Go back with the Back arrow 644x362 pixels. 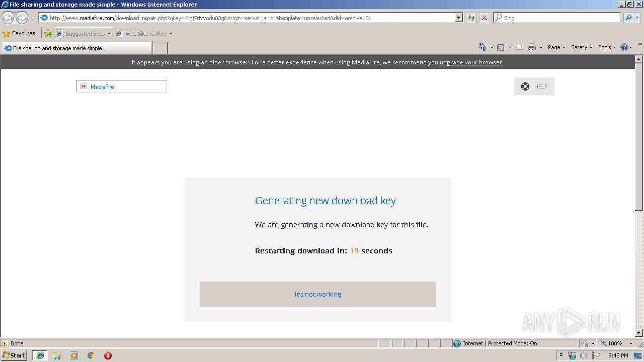pos(8,18)
